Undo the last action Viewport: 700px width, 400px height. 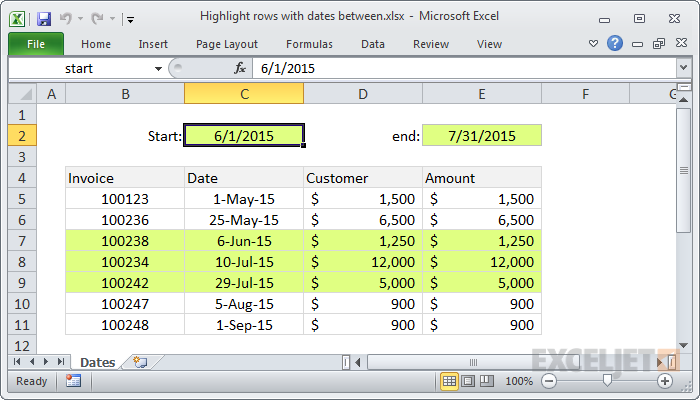66,18
